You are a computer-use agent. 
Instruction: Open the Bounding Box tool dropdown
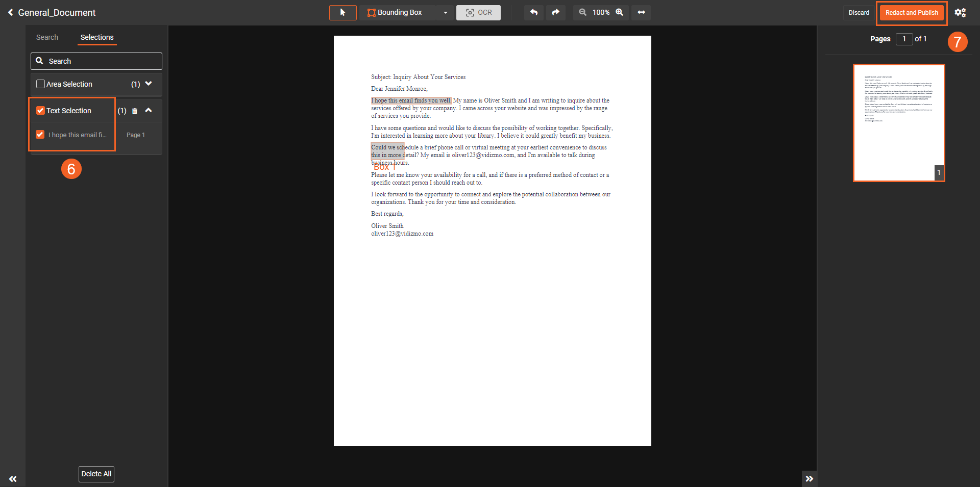pyautogui.click(x=445, y=13)
